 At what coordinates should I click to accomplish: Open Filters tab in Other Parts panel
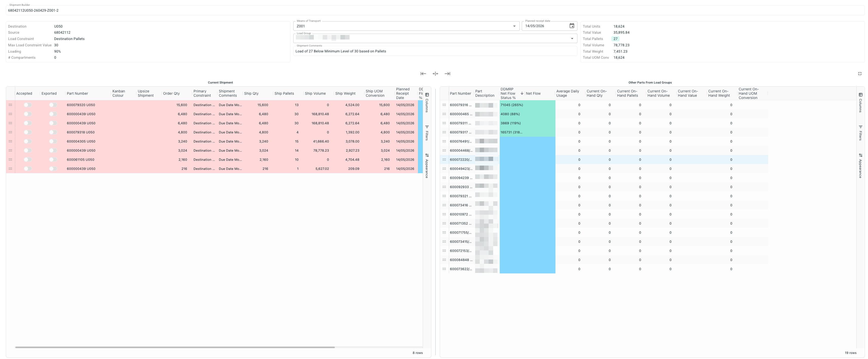pyautogui.click(x=860, y=133)
